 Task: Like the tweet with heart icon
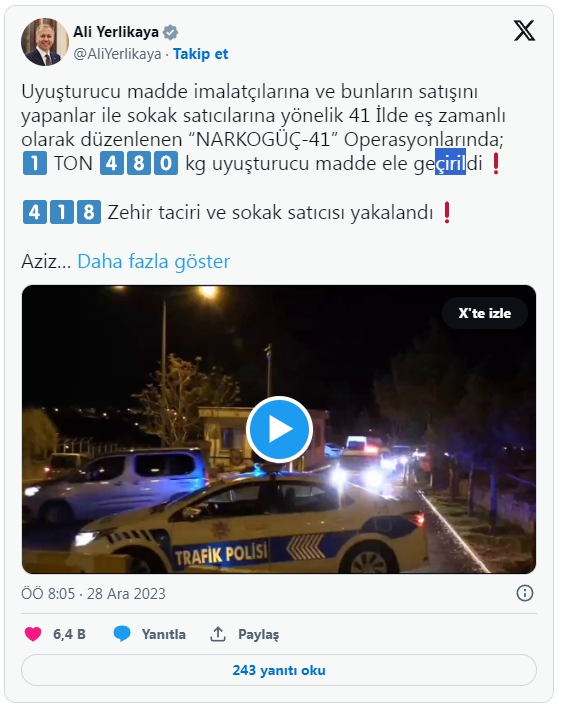click(33, 634)
